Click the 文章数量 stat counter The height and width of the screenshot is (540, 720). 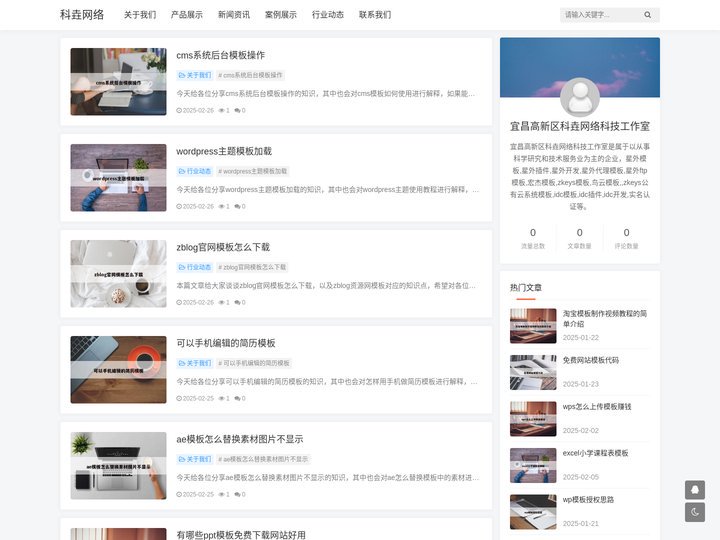tap(579, 238)
